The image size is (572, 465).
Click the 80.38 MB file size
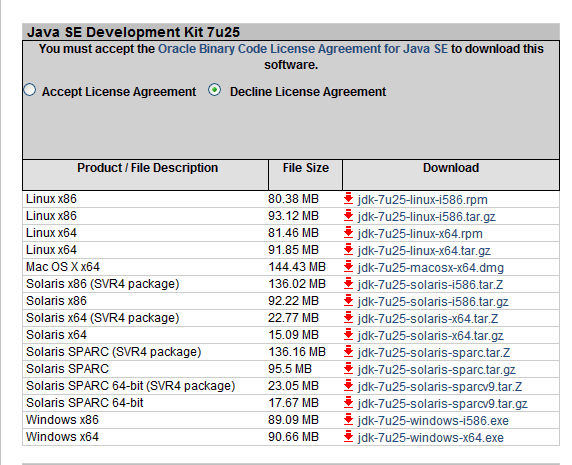pos(293,198)
